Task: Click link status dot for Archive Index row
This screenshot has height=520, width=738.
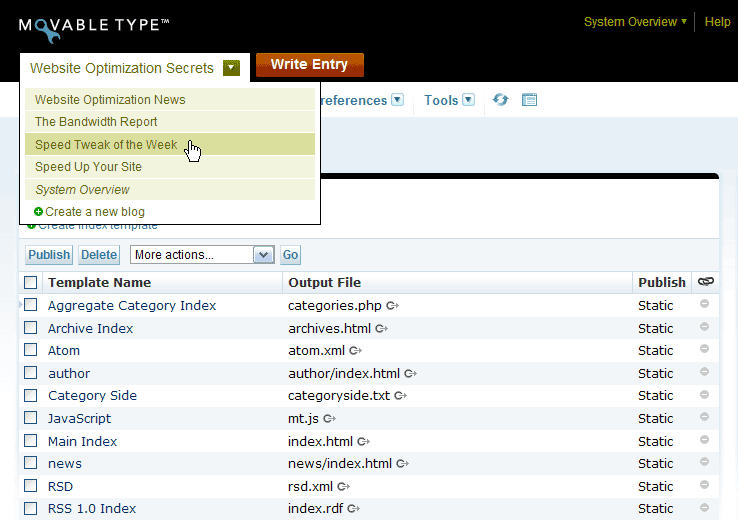Action: click(705, 327)
